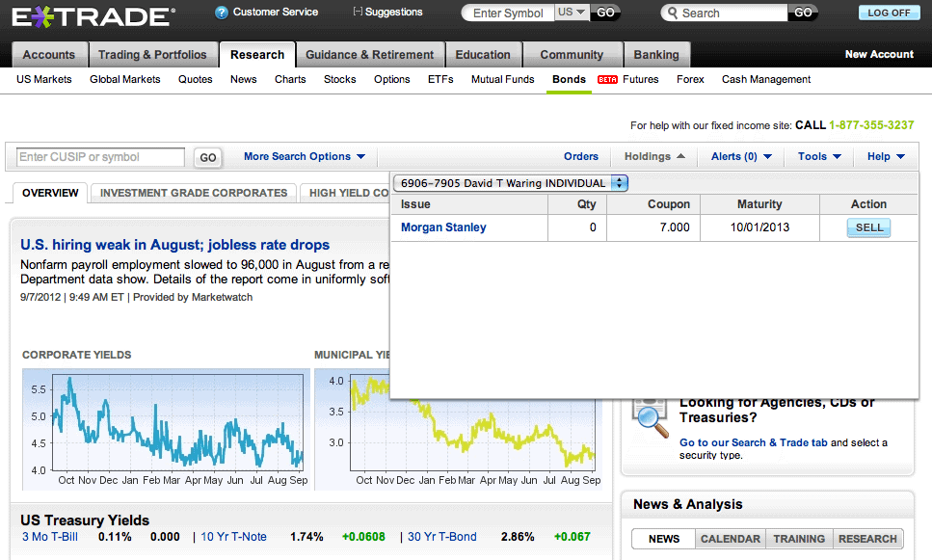The image size is (932, 560).
Task: Focus the Enter CUSIP or symbol field
Action: pyautogui.click(x=100, y=157)
